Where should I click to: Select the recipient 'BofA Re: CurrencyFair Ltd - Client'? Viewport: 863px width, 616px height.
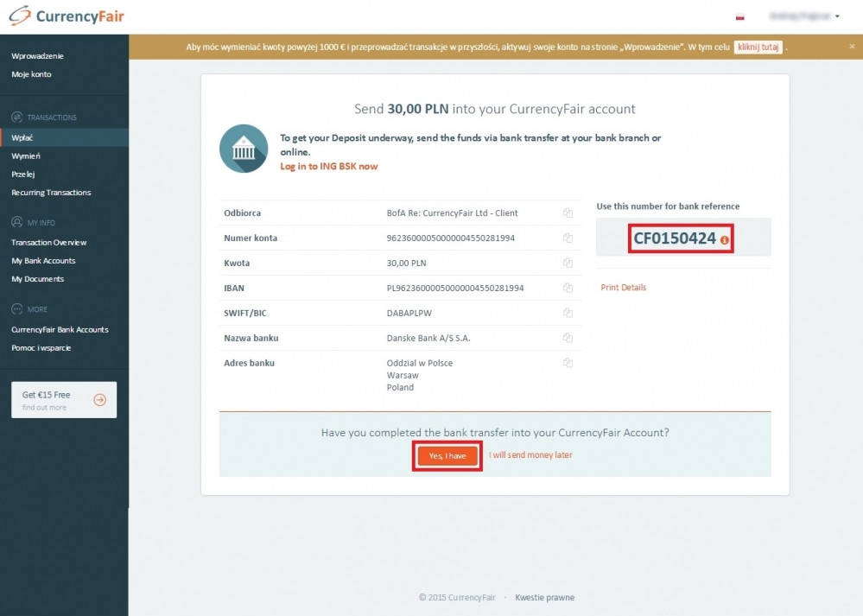pos(452,213)
